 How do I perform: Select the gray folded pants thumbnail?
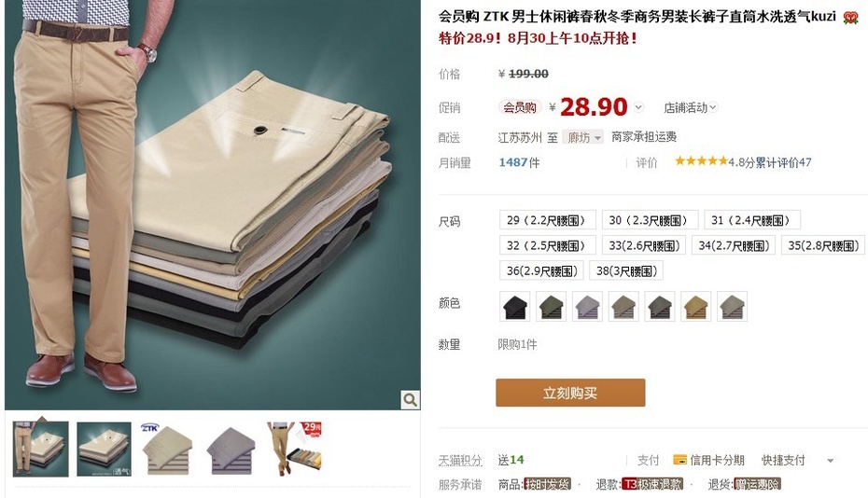[x=231, y=449]
